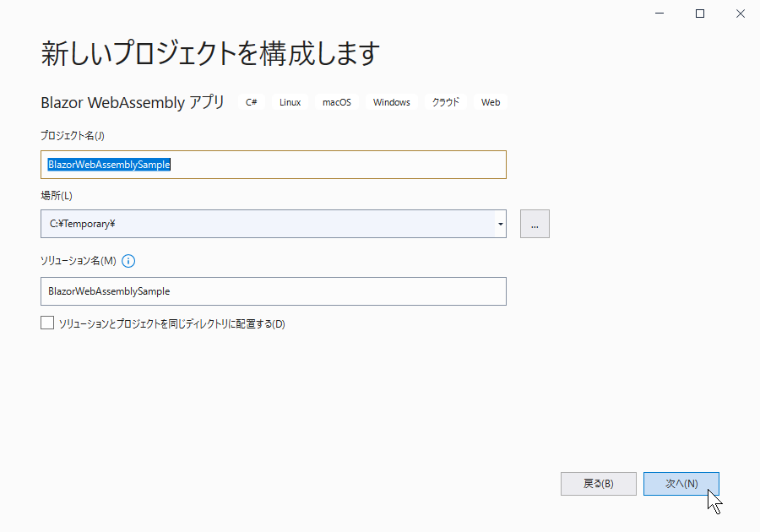Expand the location path dropdown arrow
The width and height of the screenshot is (760, 532).
click(x=501, y=224)
